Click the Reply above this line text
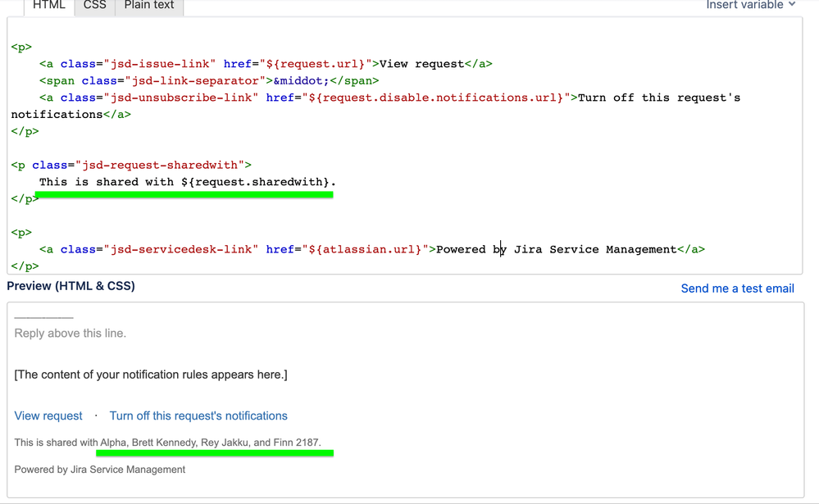Image resolution: width=819 pixels, height=504 pixels. pos(70,334)
